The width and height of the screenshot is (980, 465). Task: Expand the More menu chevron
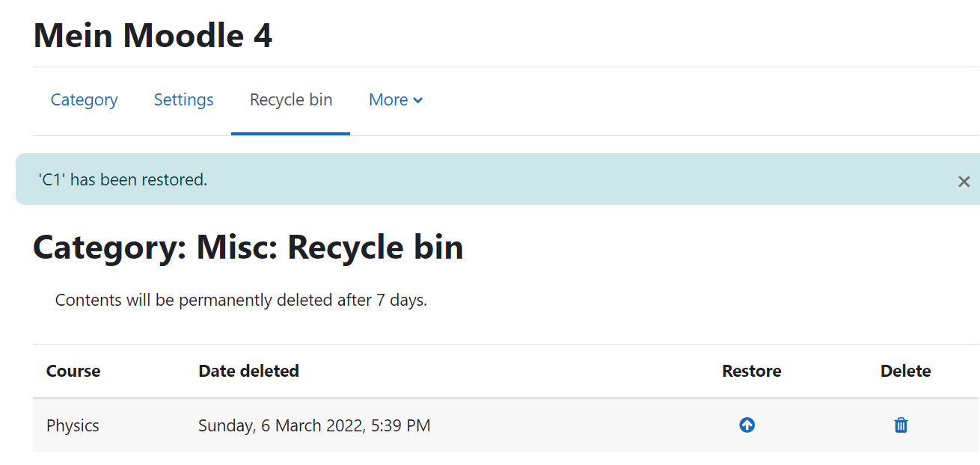(418, 100)
